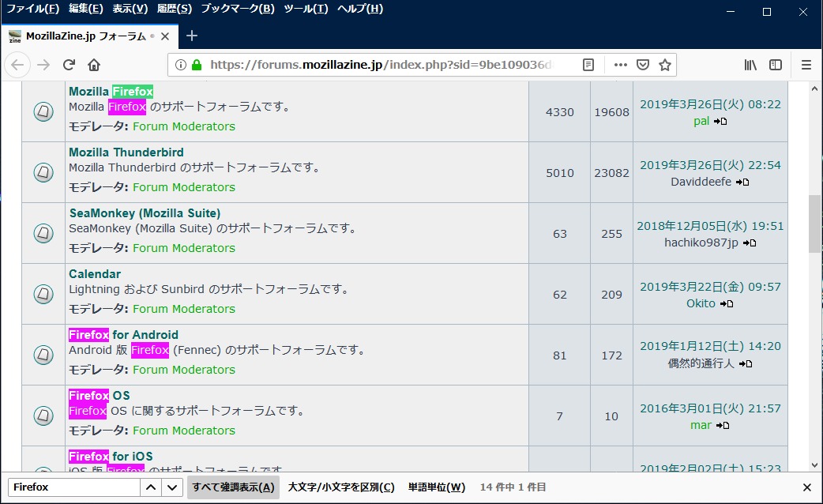Select the MozillaZine.jp フォーラム tab
This screenshot has height=504, width=823.
[x=90, y=36]
